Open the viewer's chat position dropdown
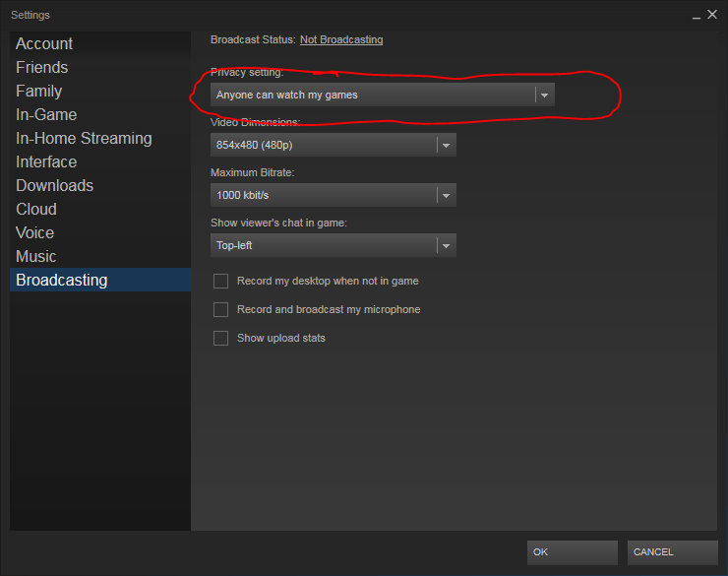Viewport: 728px width, 576px height. point(334,245)
